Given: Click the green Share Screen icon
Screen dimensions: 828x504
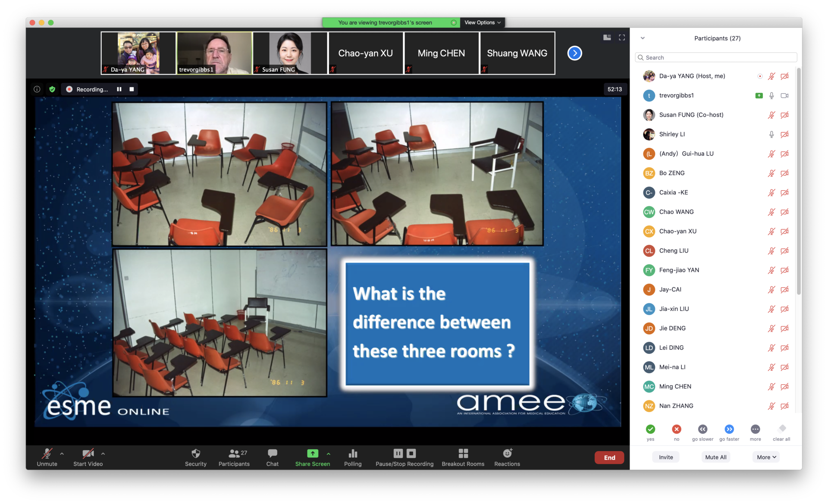Looking at the screenshot, I should pyautogui.click(x=312, y=454).
